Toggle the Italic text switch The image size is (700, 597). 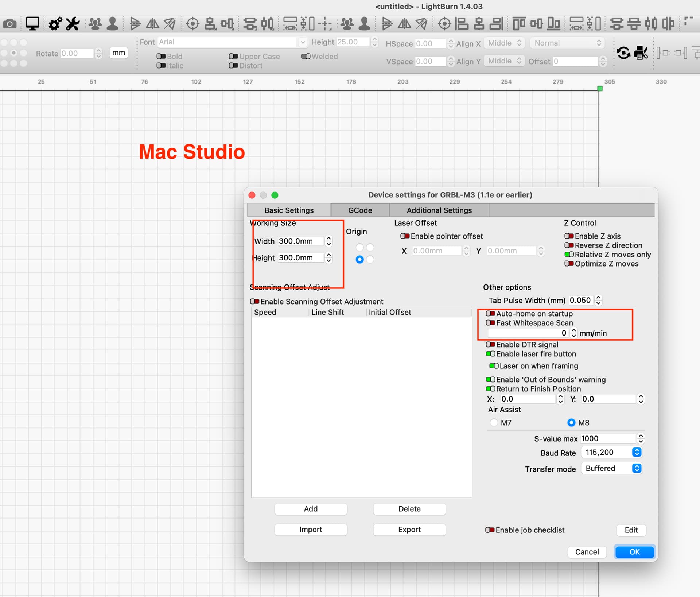pos(161,66)
